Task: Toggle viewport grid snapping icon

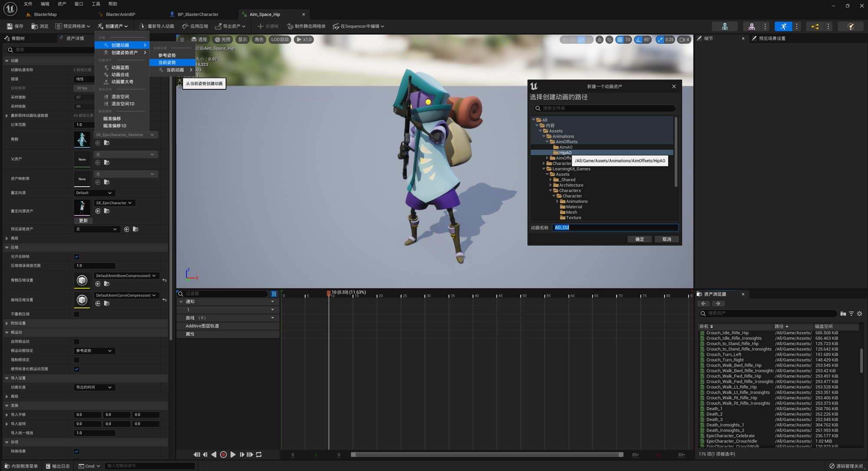Action: (x=620, y=39)
